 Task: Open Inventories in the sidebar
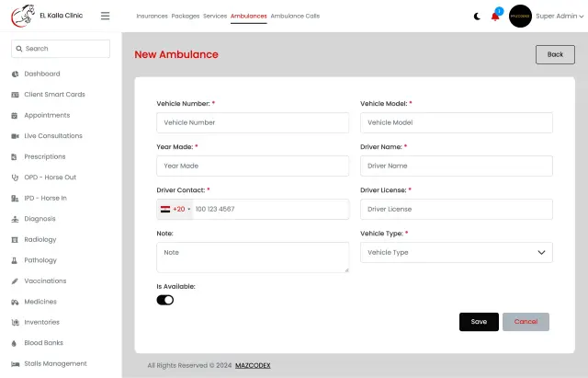41,322
